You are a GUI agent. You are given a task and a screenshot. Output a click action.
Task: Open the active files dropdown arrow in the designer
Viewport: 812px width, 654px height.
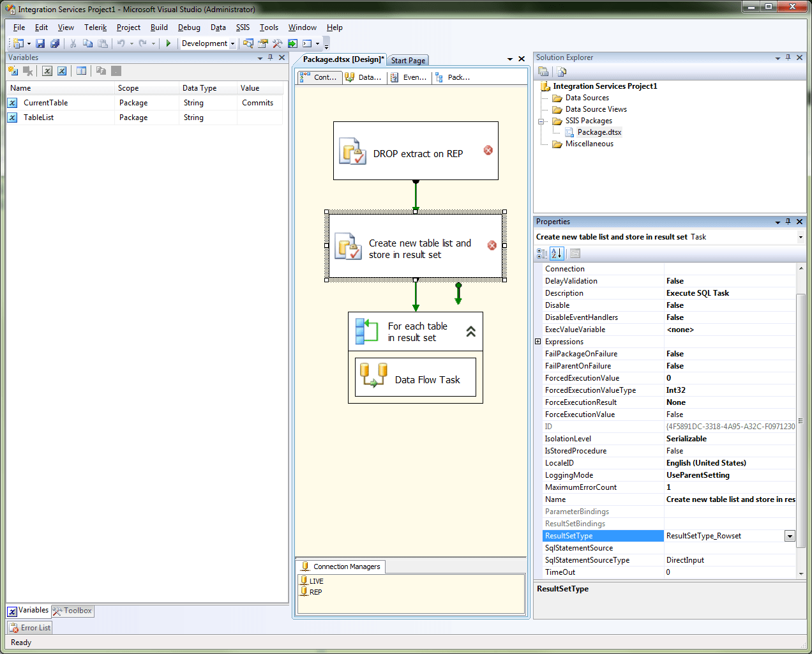click(510, 59)
